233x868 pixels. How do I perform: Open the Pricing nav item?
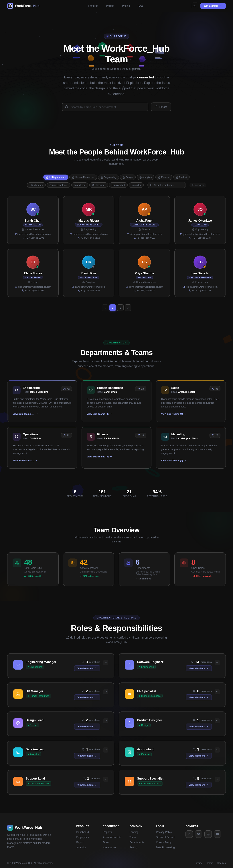(x=126, y=6)
